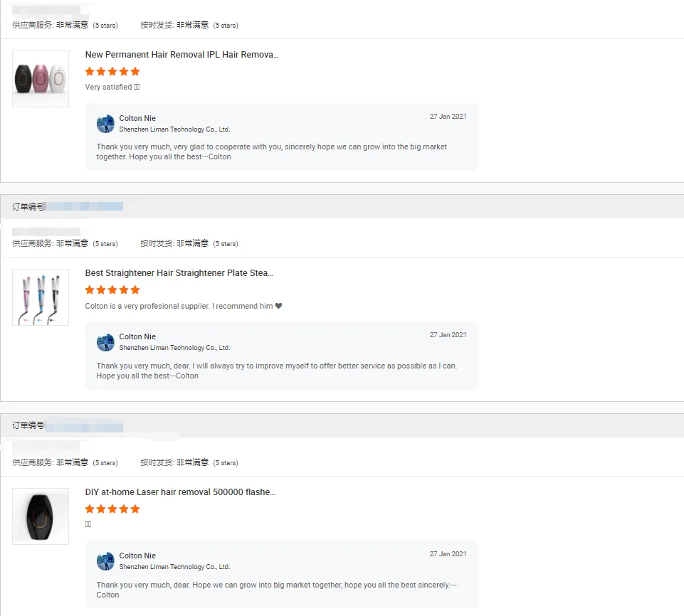Click Colton Nie's avatar in the IPL review reply
The height and width of the screenshot is (616, 684).
tap(105, 124)
